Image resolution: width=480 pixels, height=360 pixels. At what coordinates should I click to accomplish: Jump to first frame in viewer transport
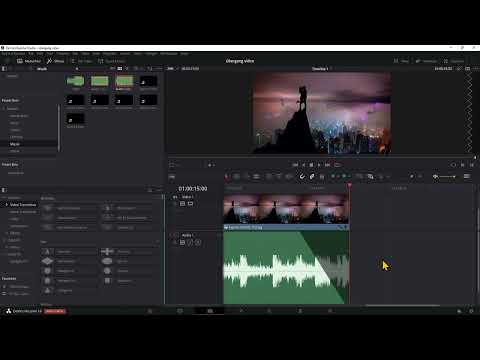pyautogui.click(x=295, y=165)
